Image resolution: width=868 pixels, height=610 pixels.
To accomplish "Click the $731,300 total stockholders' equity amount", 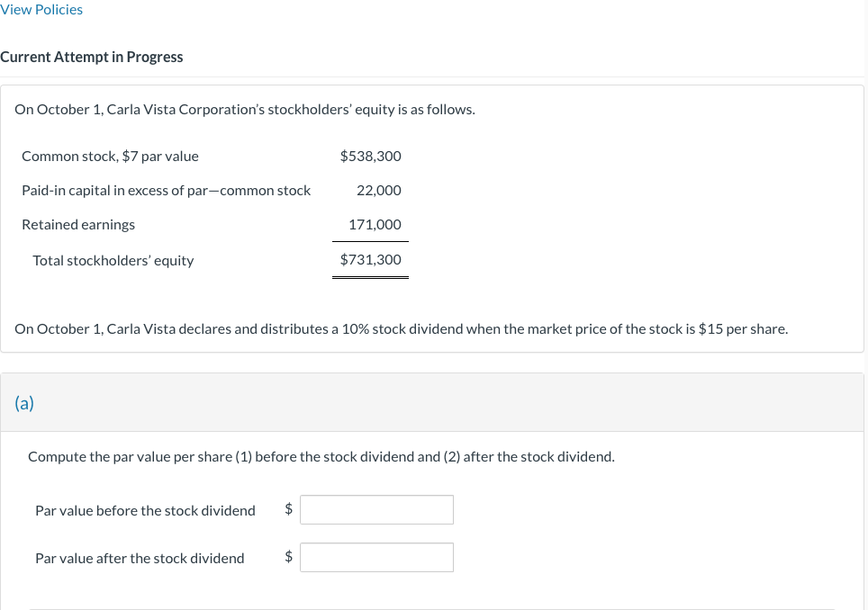I will point(370,259).
